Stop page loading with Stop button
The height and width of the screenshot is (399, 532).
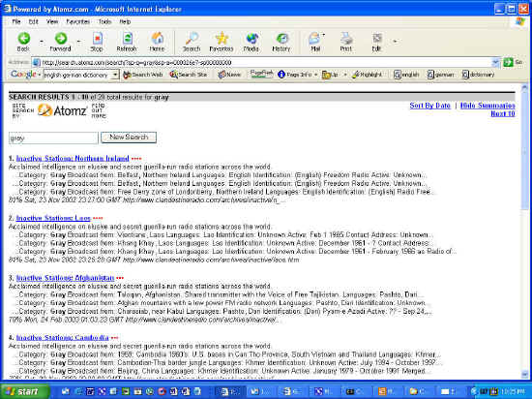97,42
